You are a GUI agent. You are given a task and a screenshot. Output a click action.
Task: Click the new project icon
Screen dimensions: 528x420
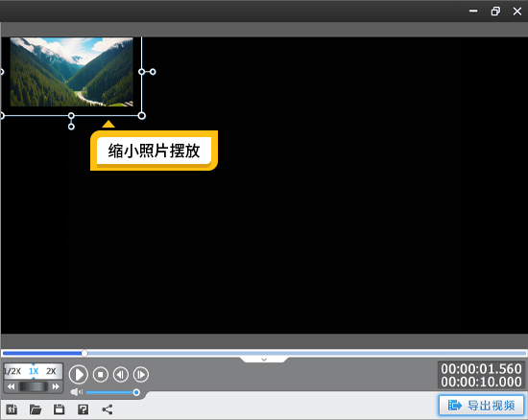point(12,409)
